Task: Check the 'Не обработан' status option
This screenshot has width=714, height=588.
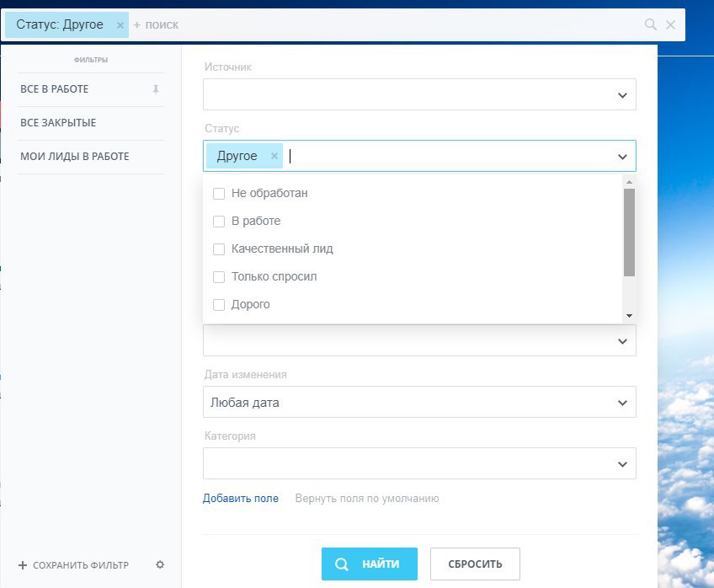Action: click(219, 194)
